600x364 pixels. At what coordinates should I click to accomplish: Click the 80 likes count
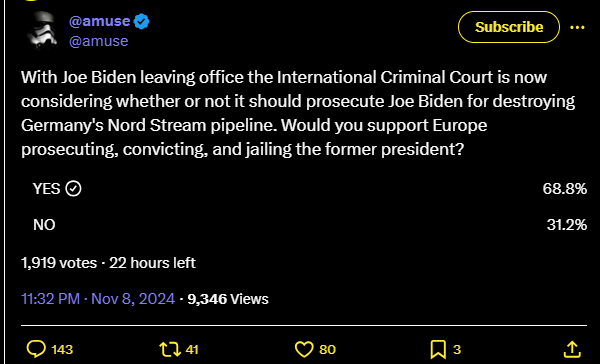[x=327, y=349]
